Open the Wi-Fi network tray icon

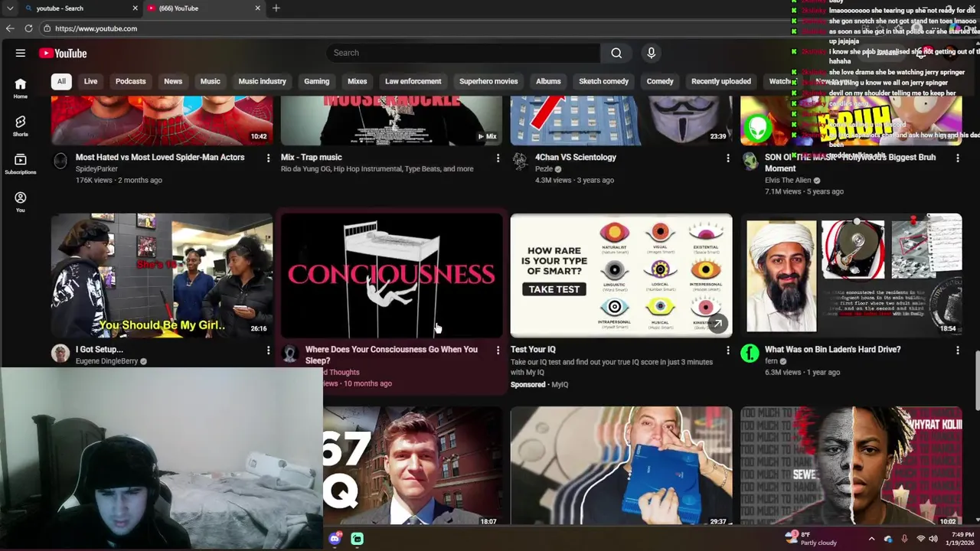coord(920,539)
